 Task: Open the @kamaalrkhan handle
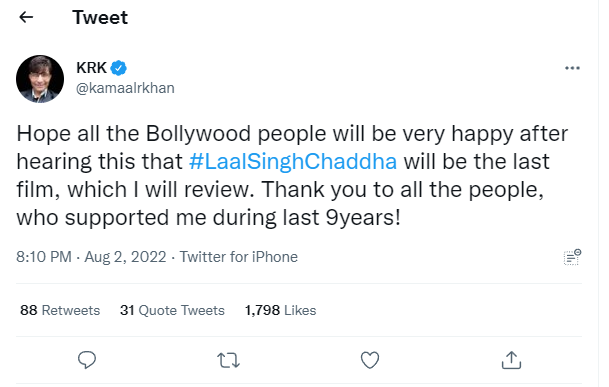(x=125, y=88)
